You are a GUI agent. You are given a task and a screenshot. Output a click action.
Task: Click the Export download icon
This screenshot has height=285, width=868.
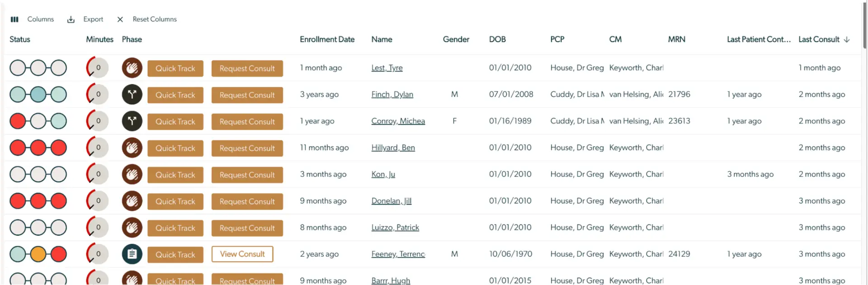(x=71, y=19)
